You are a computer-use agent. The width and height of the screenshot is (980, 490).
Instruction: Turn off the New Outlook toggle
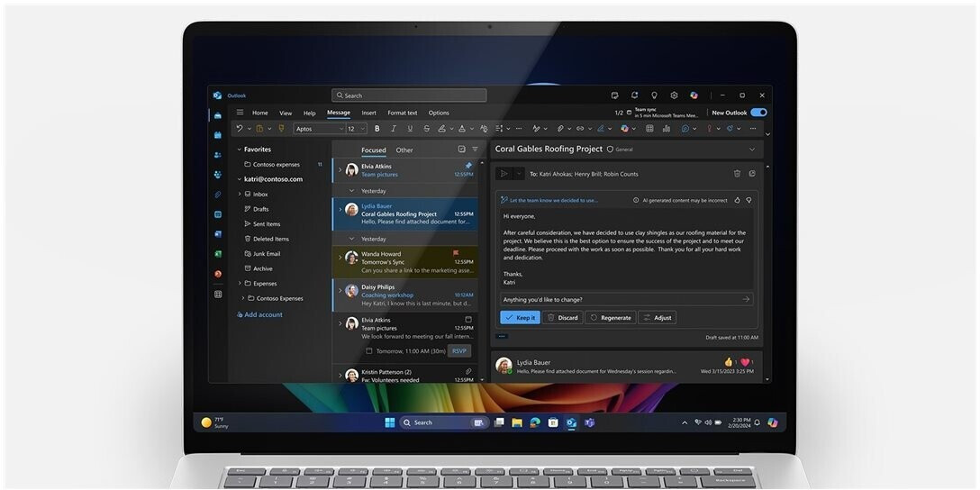758,113
